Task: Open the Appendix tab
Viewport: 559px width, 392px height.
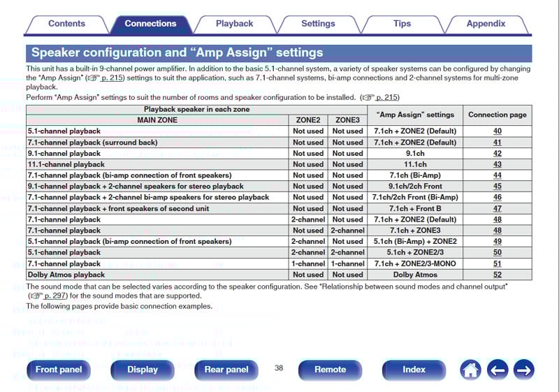Action: point(486,24)
